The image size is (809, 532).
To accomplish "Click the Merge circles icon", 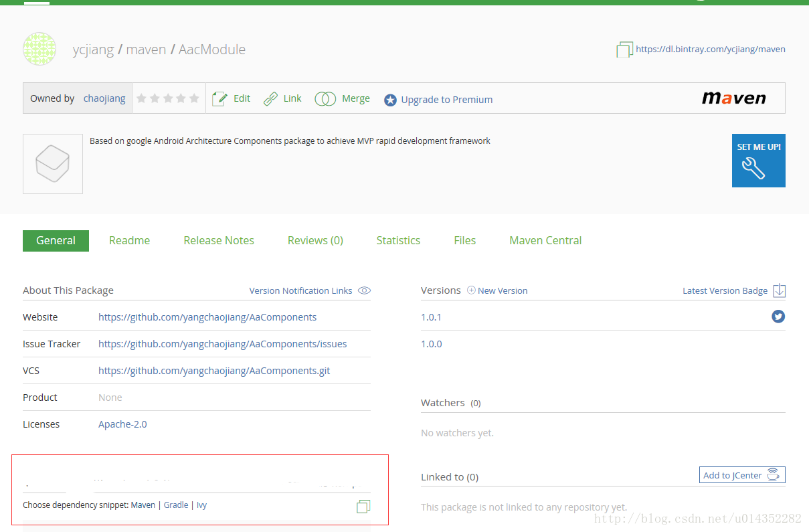I will point(325,99).
